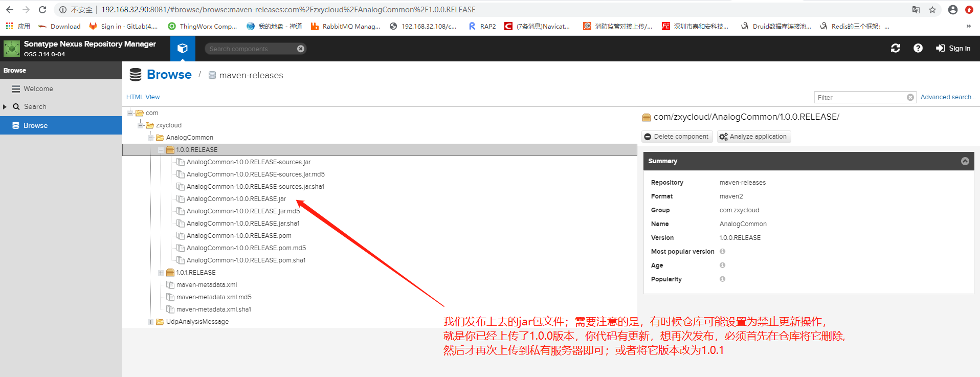Select maven-metadata.xml.md5 file
980x377 pixels.
coord(214,297)
